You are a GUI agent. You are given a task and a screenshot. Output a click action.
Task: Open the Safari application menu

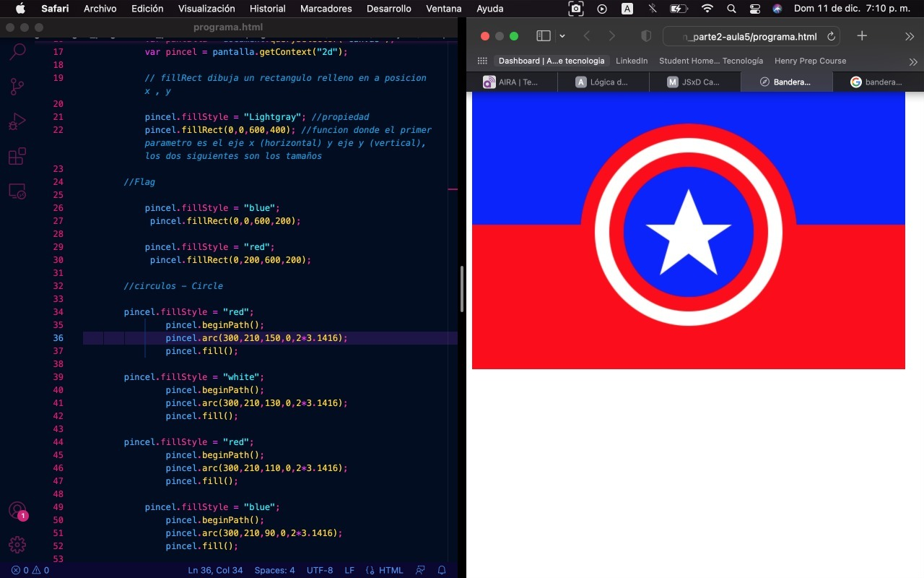[55, 9]
